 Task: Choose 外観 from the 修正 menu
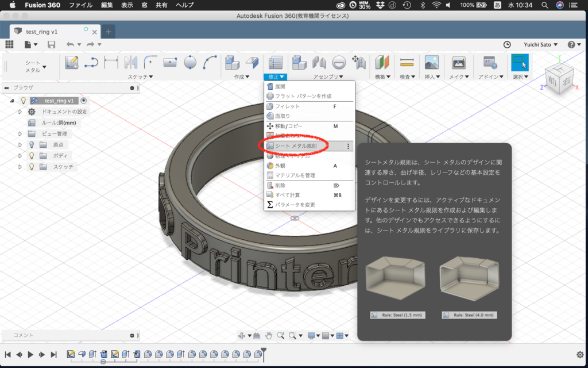310,166
